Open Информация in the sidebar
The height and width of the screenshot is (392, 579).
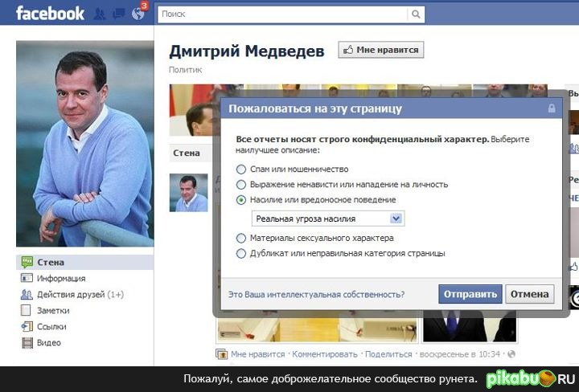61,279
